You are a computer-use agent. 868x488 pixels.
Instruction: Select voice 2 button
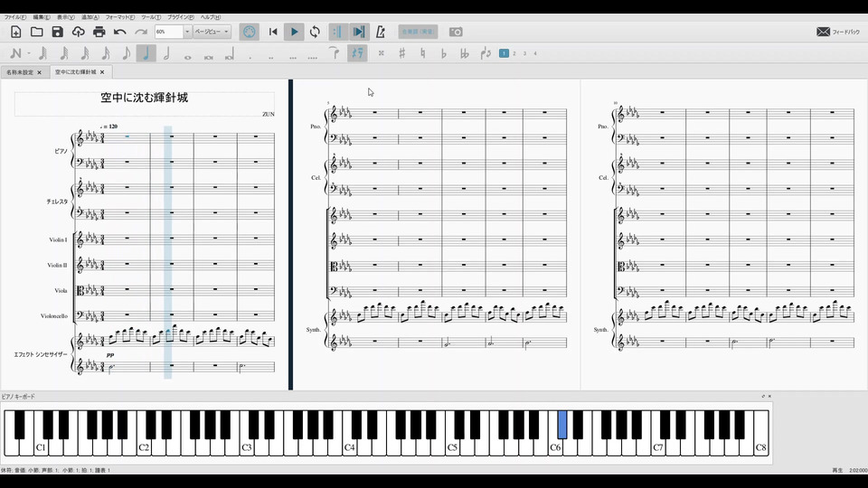coord(514,53)
